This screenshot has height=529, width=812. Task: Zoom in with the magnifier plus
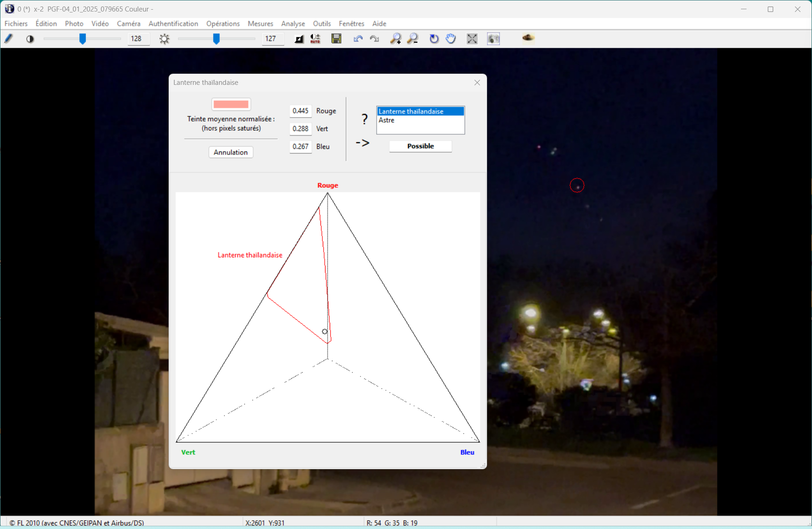pos(395,39)
